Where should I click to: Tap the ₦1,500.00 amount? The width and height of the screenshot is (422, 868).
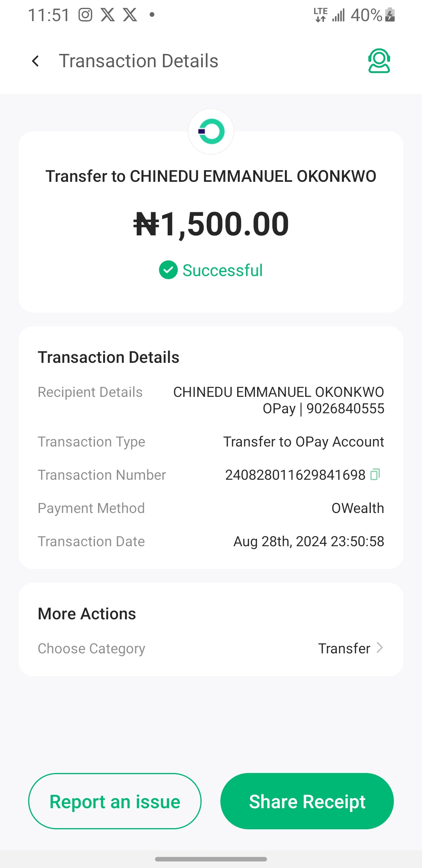[211, 224]
